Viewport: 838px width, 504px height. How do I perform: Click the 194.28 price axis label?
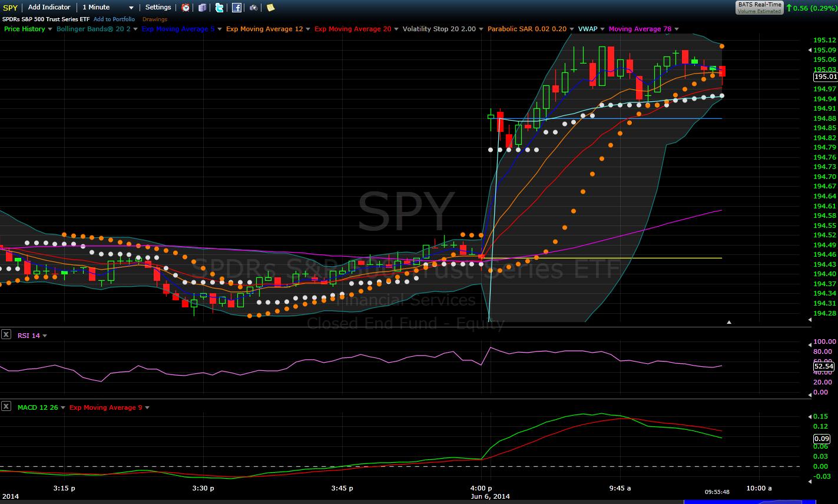tap(824, 313)
